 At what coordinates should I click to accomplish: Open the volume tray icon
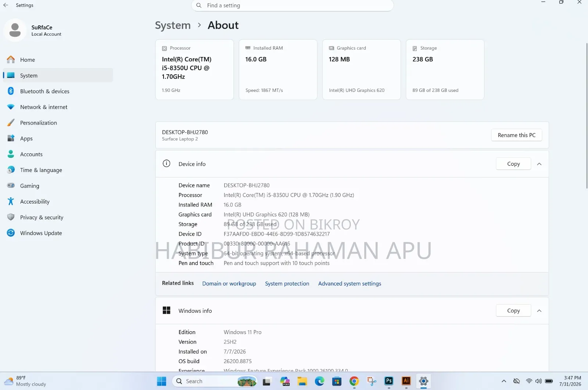click(x=538, y=381)
